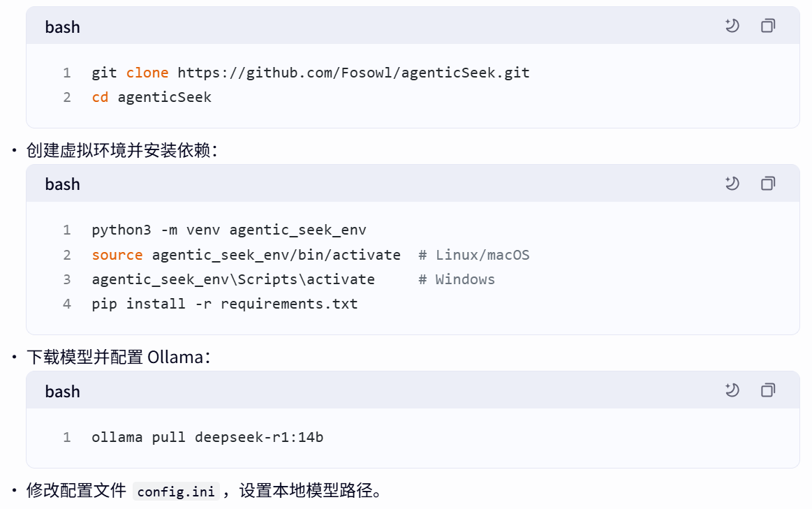Click the inline config.ini code tag

tap(176, 492)
